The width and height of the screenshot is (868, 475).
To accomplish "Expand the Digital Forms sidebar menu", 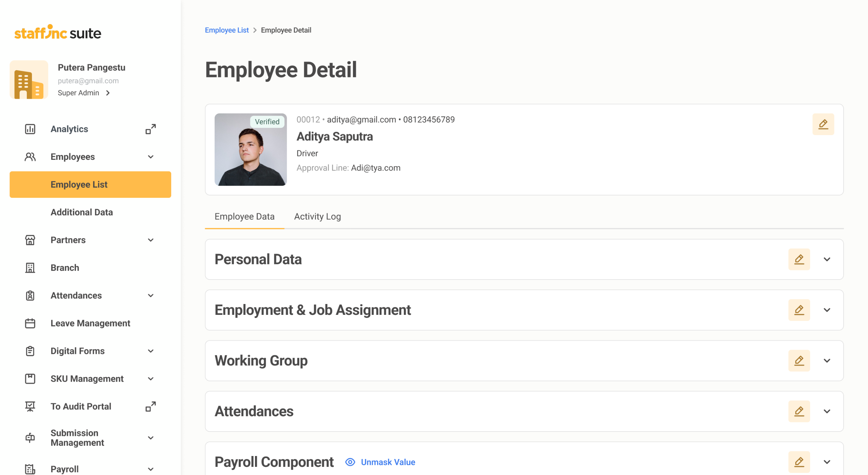I will click(x=151, y=351).
